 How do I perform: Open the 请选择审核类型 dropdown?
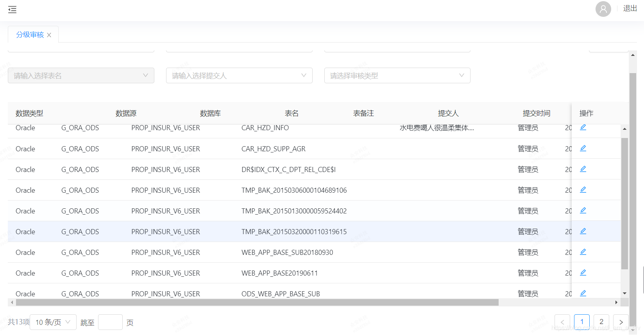397,75
